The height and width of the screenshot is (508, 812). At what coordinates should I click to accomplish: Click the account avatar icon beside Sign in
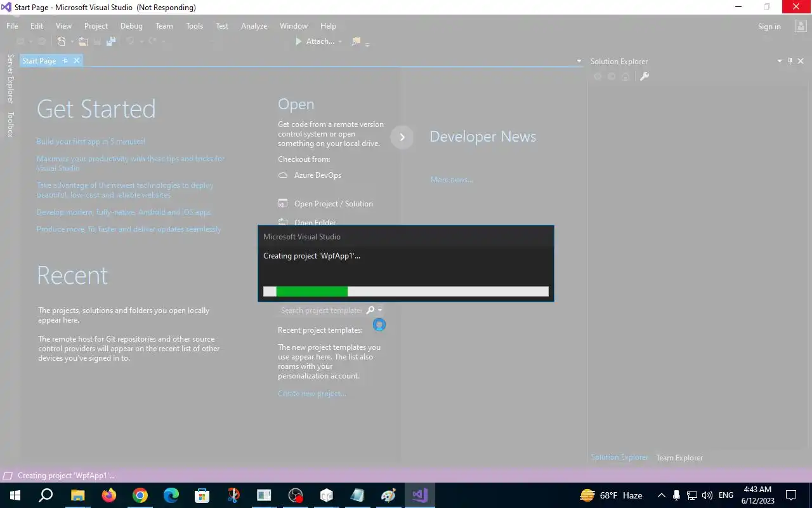click(800, 26)
